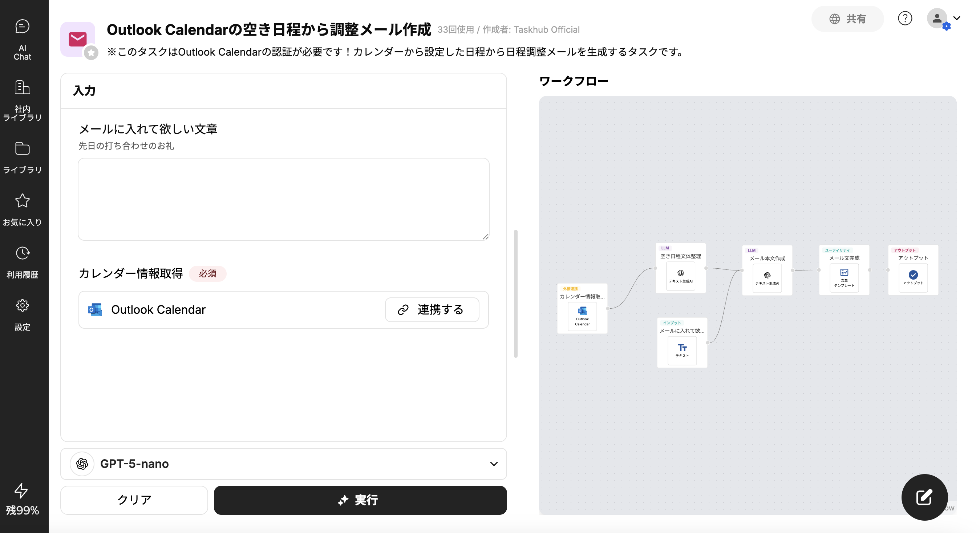Click the help question mark icon
This screenshot has height=533, width=980.
click(x=905, y=18)
